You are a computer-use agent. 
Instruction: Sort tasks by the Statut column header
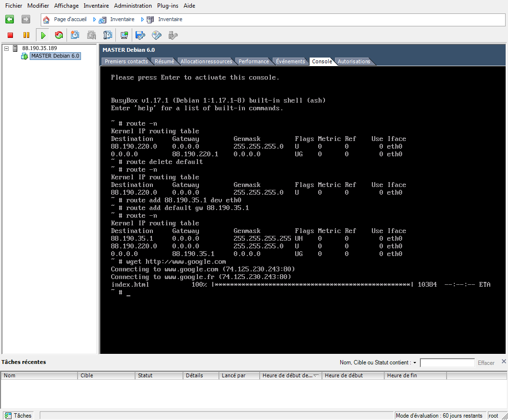click(159, 375)
